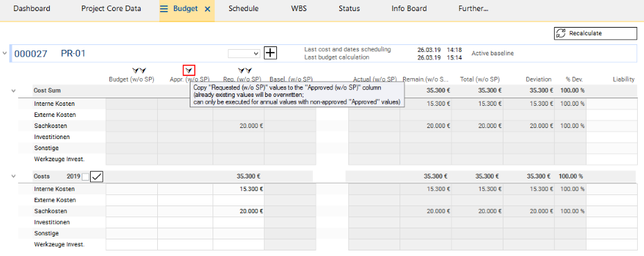Select Investitionen row in Cost Sum section
Screen dimensions: 644x256
click(52, 137)
